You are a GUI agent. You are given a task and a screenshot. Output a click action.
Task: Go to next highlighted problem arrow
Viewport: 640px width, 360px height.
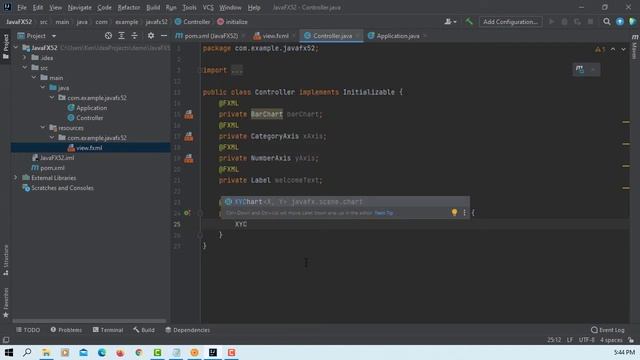coord(623,49)
